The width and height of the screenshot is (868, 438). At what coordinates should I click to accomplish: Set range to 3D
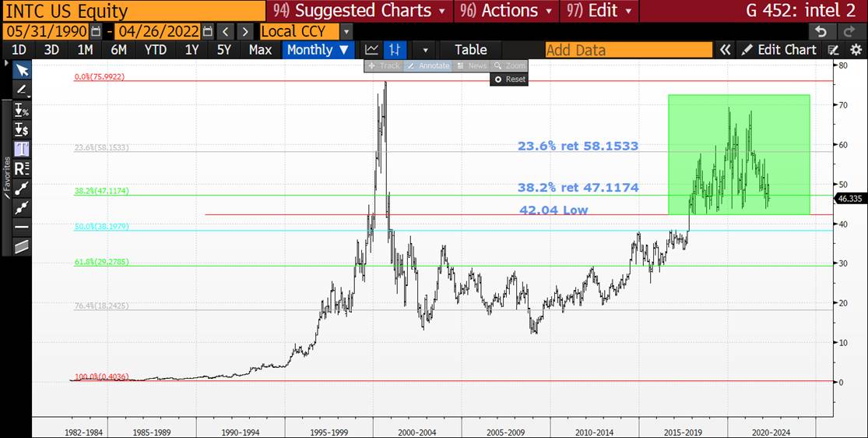pyautogui.click(x=51, y=50)
